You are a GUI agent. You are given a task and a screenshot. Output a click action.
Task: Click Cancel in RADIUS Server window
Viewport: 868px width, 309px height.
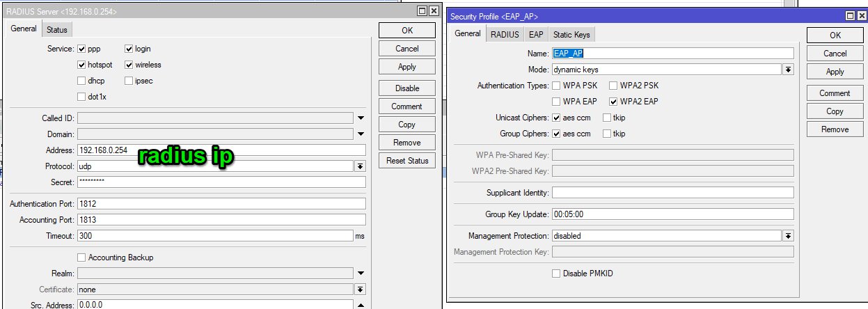407,49
